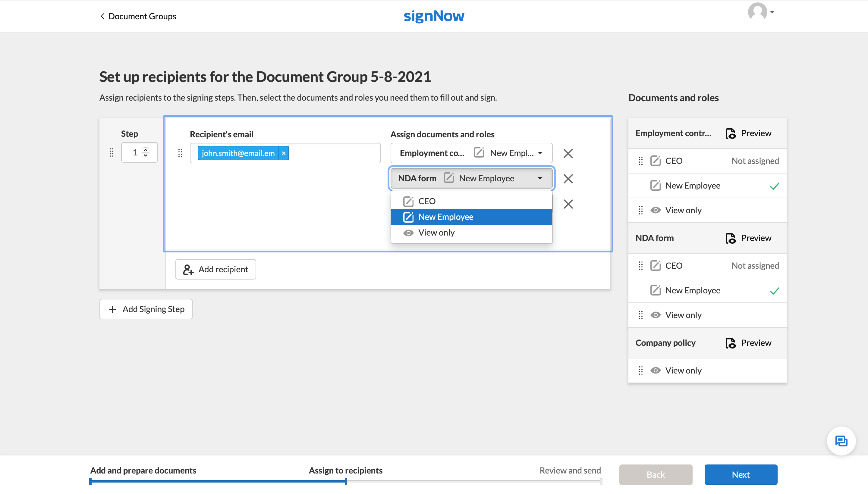
Task: Remove the Employment contract assignment row
Action: click(568, 153)
